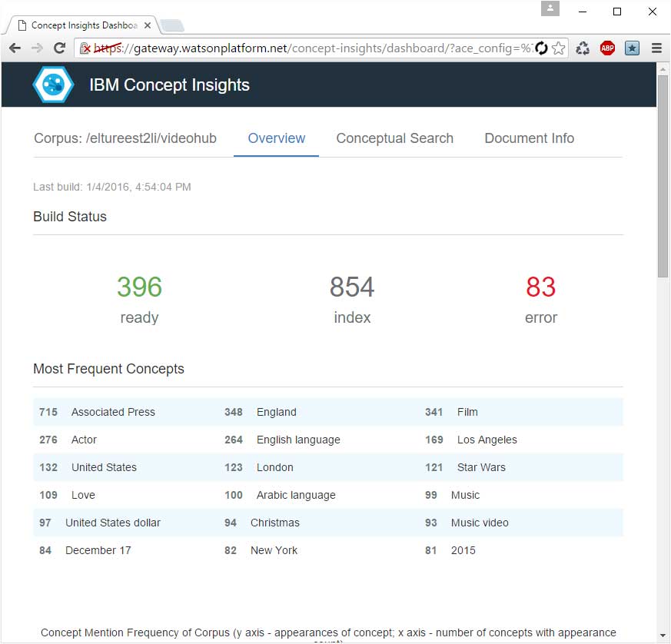Click the blue star bookmark extension icon
671x644 pixels.
[x=632, y=48]
